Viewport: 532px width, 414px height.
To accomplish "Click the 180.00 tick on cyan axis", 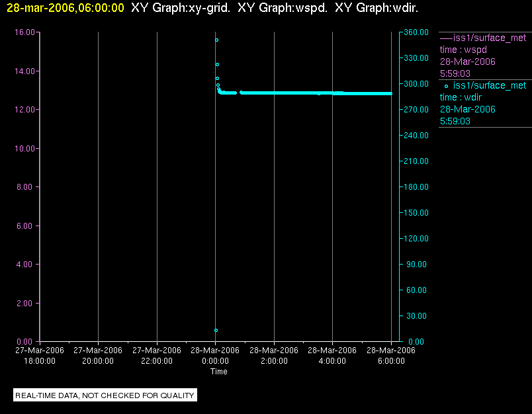I will (416, 186).
